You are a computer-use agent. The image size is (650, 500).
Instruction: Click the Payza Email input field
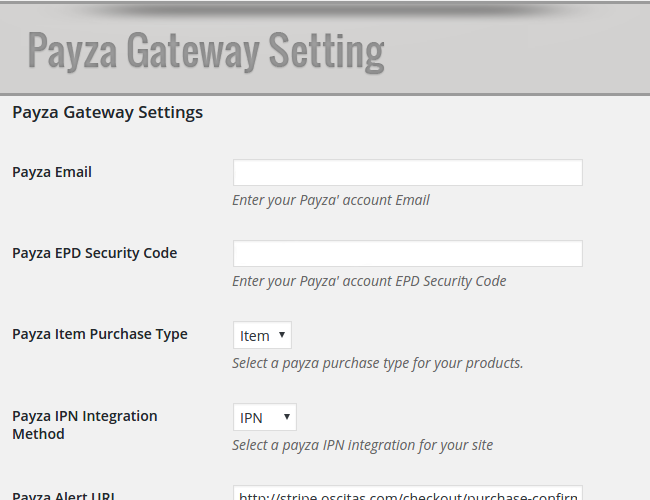point(407,172)
